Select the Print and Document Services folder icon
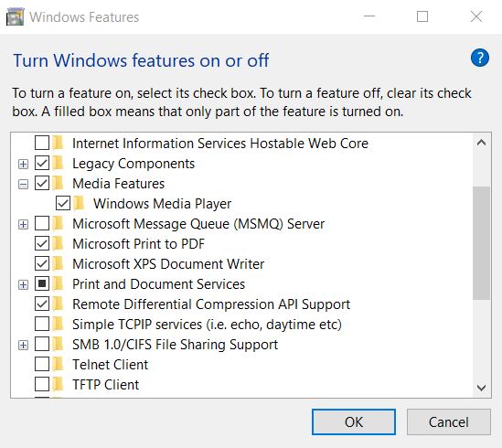This screenshot has height=448, width=502. [x=58, y=284]
